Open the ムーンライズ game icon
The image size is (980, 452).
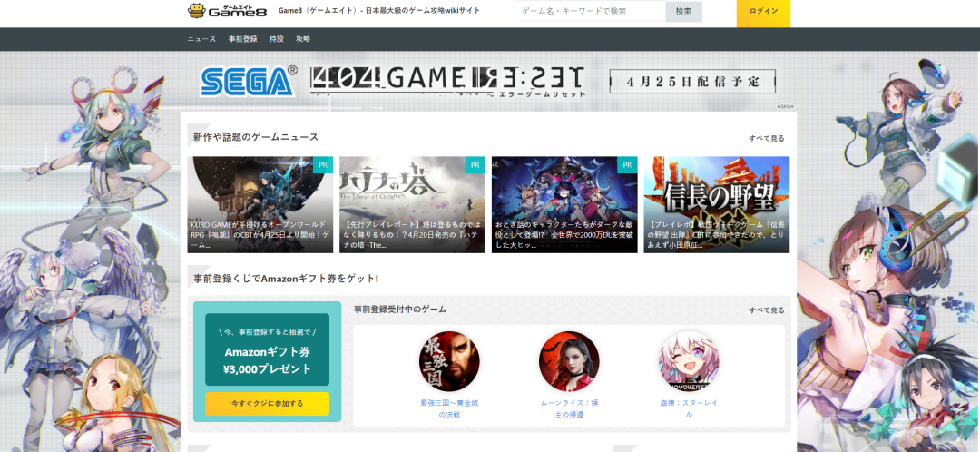569,361
